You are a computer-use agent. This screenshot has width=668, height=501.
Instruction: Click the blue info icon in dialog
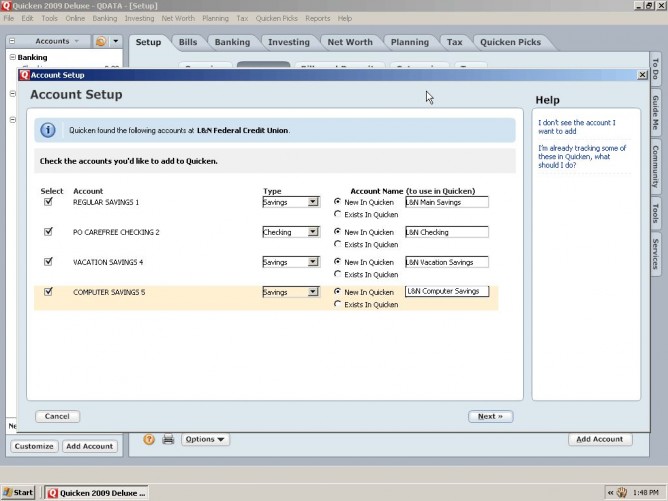[47, 130]
